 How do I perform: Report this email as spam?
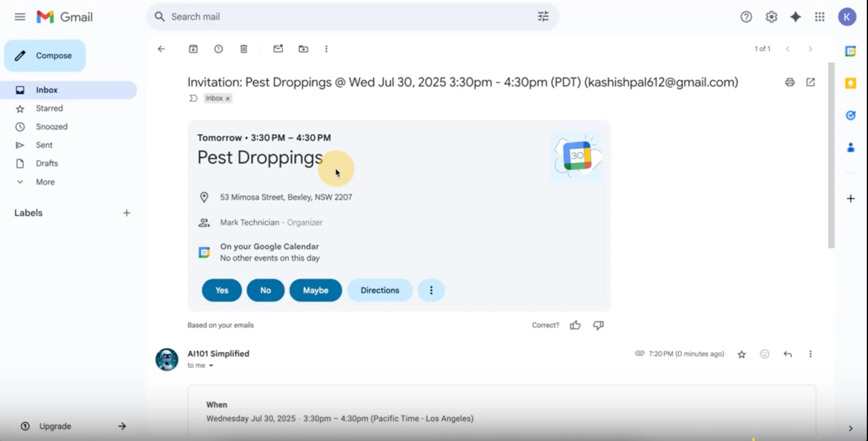218,49
